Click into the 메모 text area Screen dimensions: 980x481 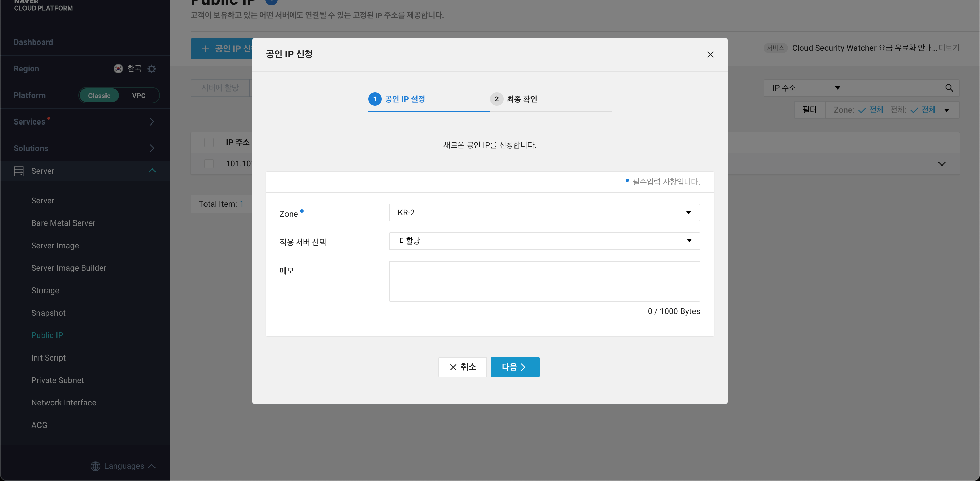tap(544, 281)
